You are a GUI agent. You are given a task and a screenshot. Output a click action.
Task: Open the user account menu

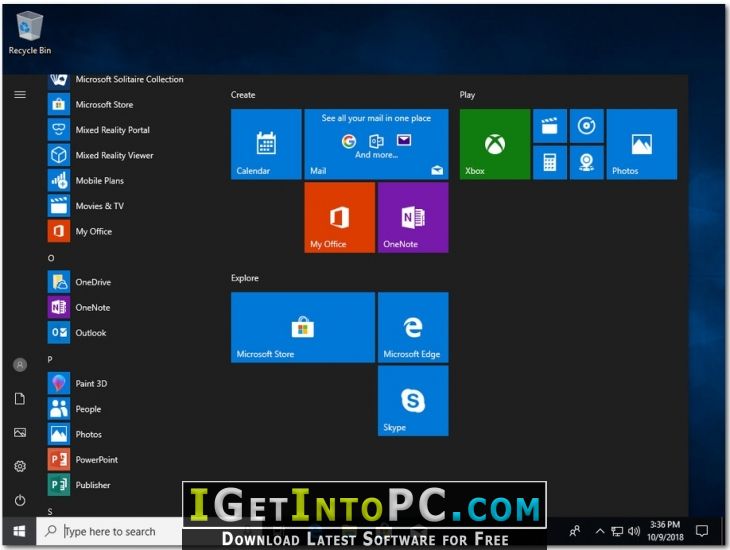(x=20, y=365)
